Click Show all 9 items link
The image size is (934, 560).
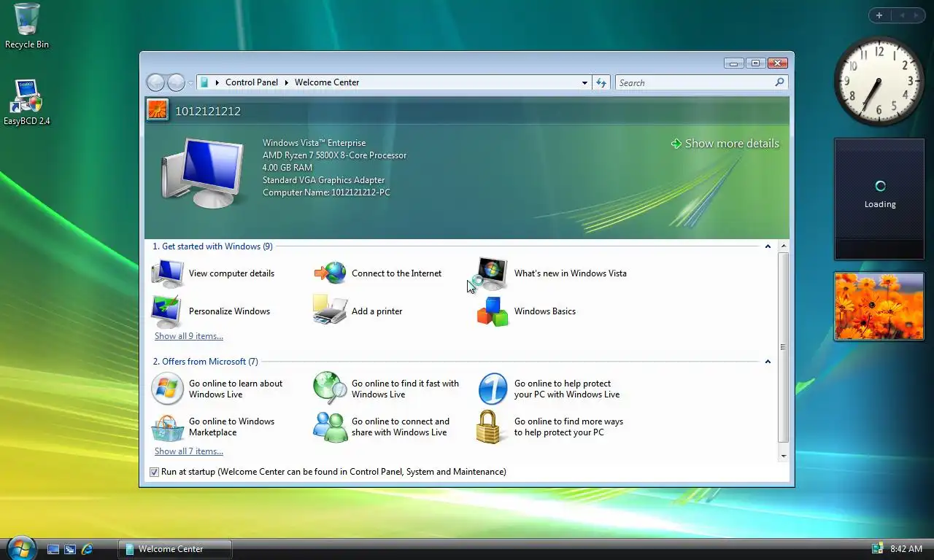pyautogui.click(x=189, y=336)
